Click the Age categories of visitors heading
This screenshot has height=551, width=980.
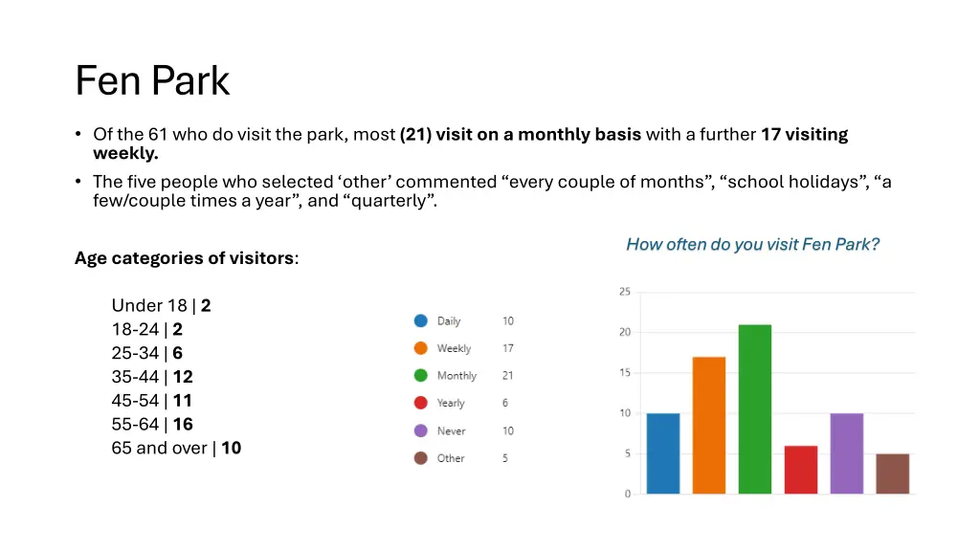pos(187,258)
